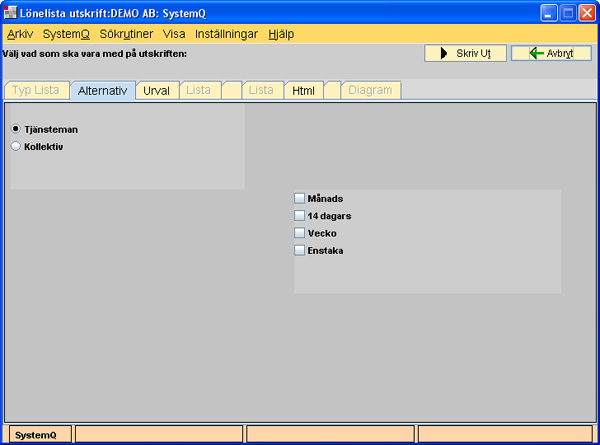Select the Alternativ tab
Image resolution: width=600 pixels, height=445 pixels.
[102, 90]
